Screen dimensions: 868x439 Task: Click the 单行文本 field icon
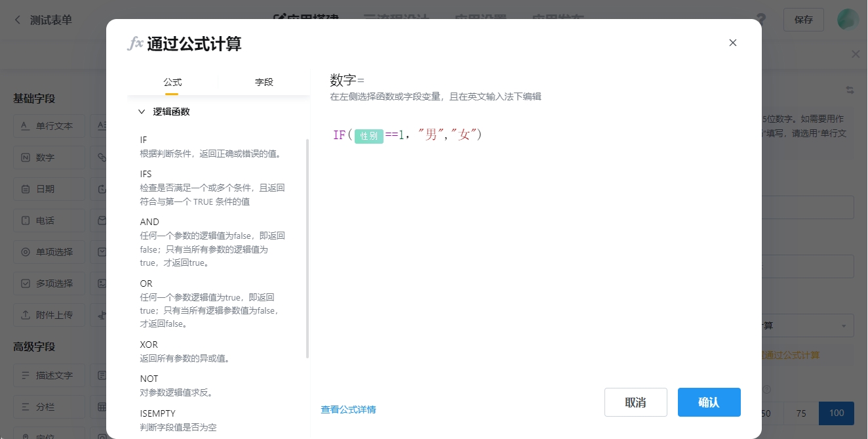pos(26,126)
